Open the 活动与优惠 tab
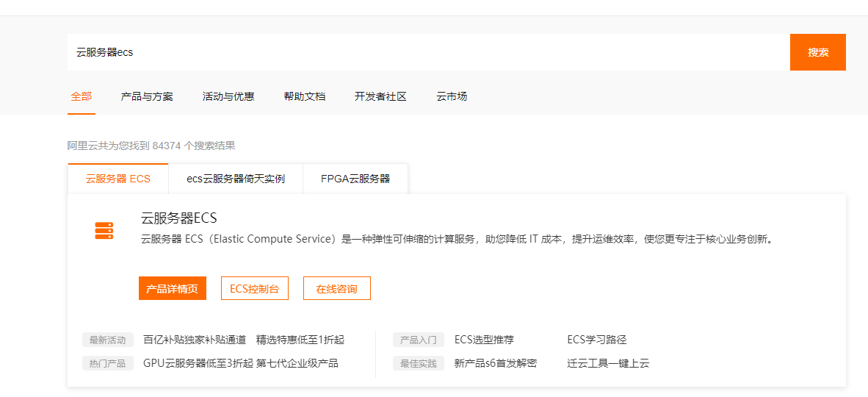Viewport: 868px width, 397px height. click(x=228, y=96)
